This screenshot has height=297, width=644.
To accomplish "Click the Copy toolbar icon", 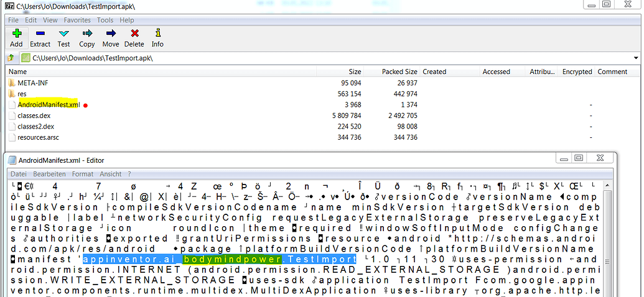I will tap(86, 34).
